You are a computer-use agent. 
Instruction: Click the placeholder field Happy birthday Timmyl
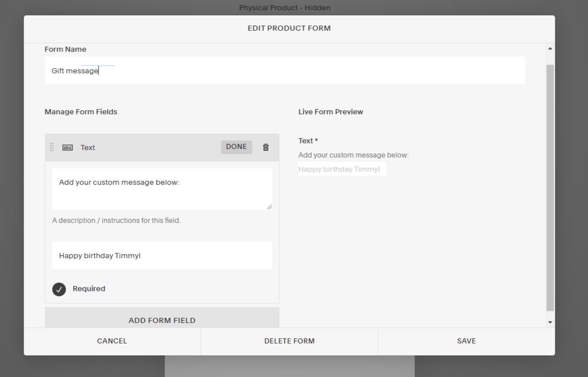pyautogui.click(x=162, y=255)
